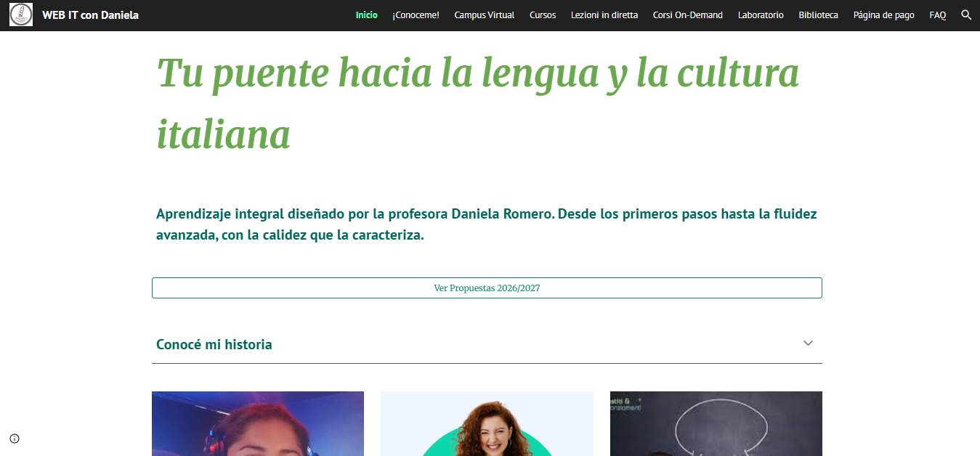This screenshot has height=456, width=980.
Task: Click the WEB IT con Daniela site title
Action: coord(90,15)
